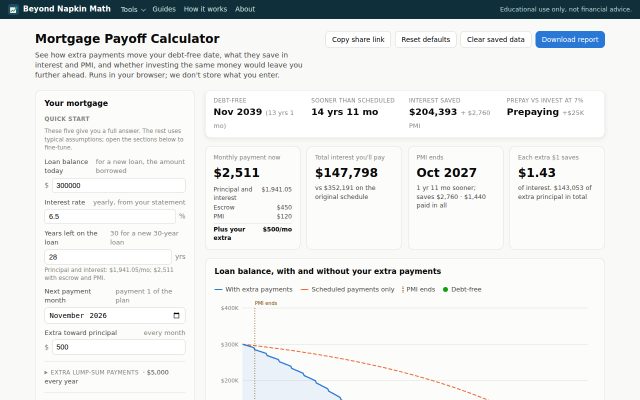The width and height of the screenshot is (640, 400).
Task: Download report of the payoff plan
Action: [570, 40]
